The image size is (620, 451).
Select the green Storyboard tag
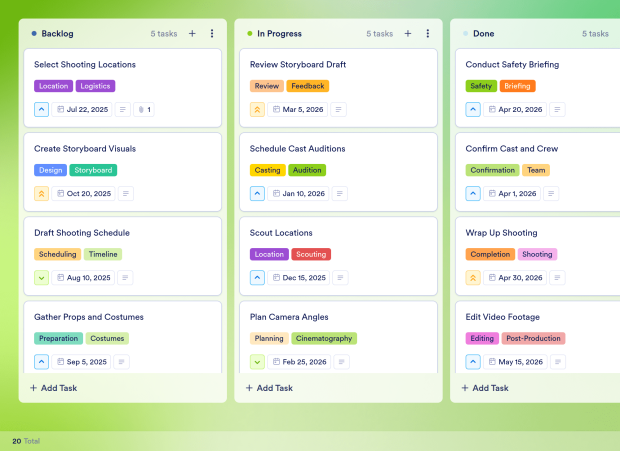(93, 170)
